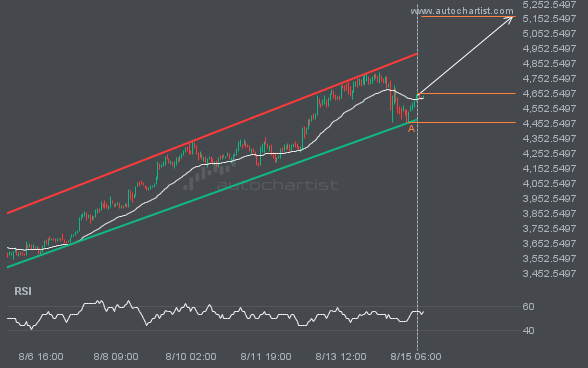588x368 pixels.
Task: Select the 8/10 02:00 time label
Action: point(191,357)
